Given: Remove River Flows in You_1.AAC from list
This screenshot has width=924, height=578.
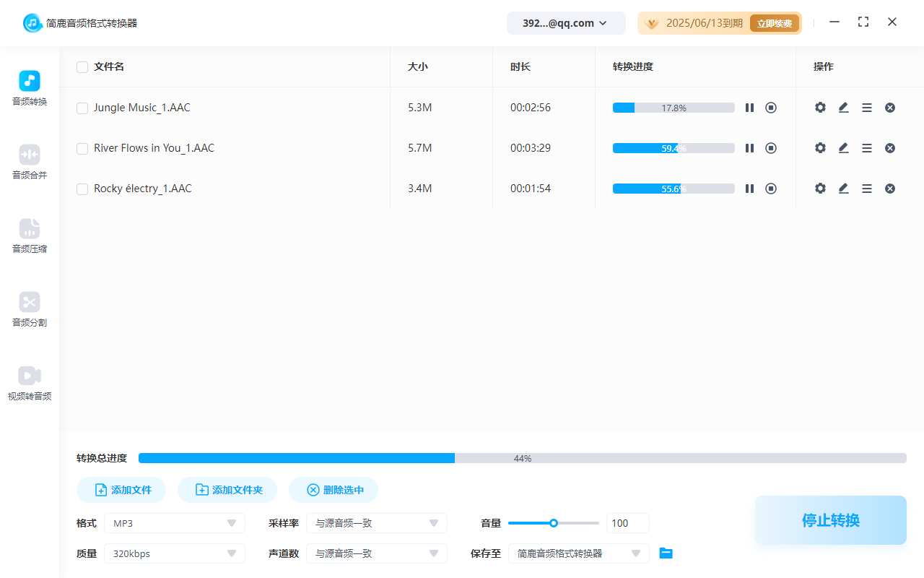Looking at the screenshot, I should click(890, 148).
